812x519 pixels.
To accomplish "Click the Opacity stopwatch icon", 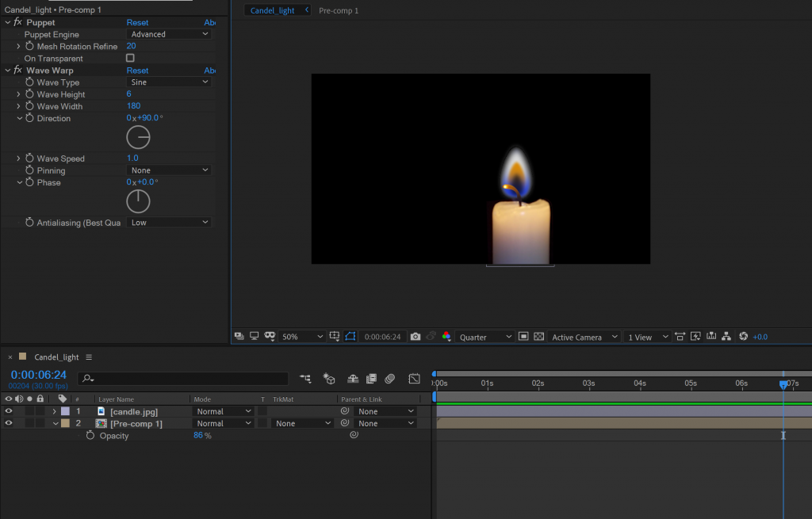I will tap(90, 436).
